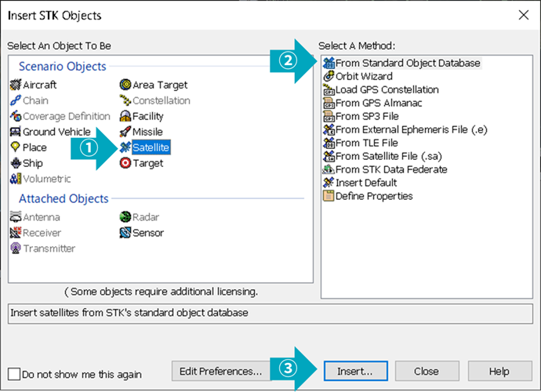Click the Define Properties icon
Viewport: 541px width, 392px height.
tap(329, 196)
